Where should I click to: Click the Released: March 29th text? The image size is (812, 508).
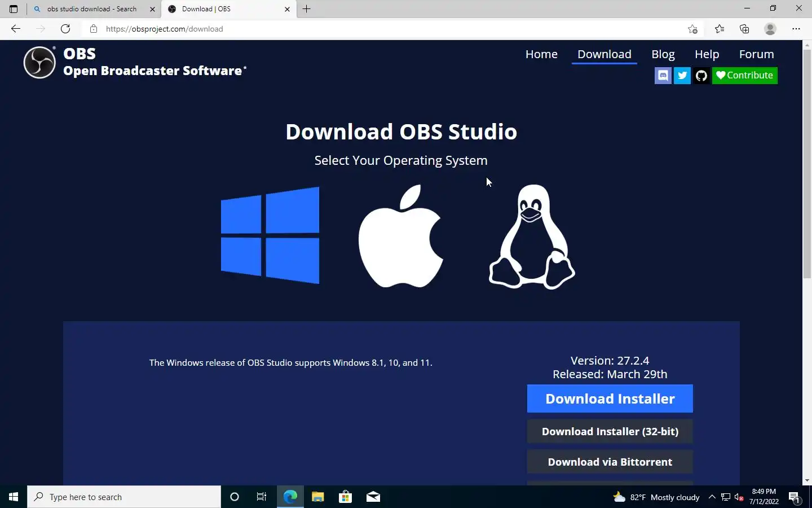610,374
